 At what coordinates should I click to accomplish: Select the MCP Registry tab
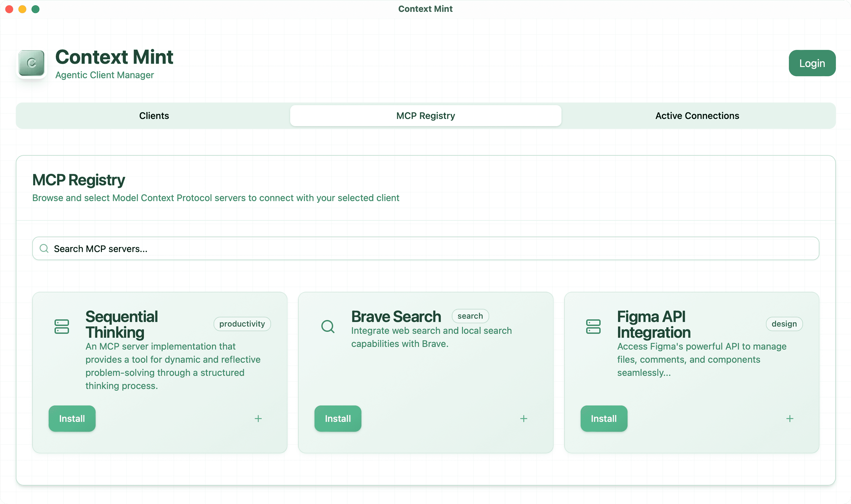coord(426,115)
